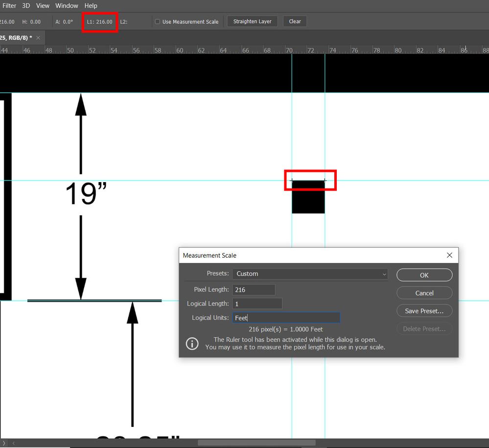Open the Presets dropdown showing Custom
The width and height of the screenshot is (489, 448).
point(310,274)
